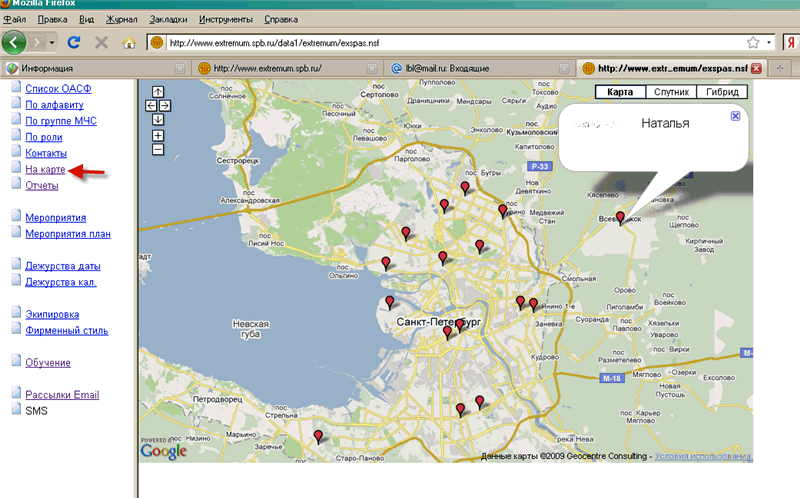The height and width of the screenshot is (498, 800).
Task: Select the Гибрид hybrid view
Action: [722, 92]
